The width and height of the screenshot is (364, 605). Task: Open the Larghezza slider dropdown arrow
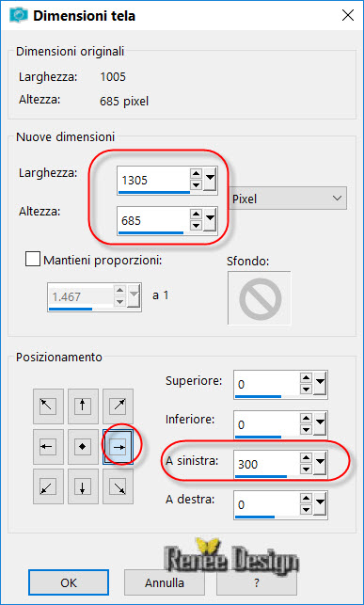(x=210, y=180)
